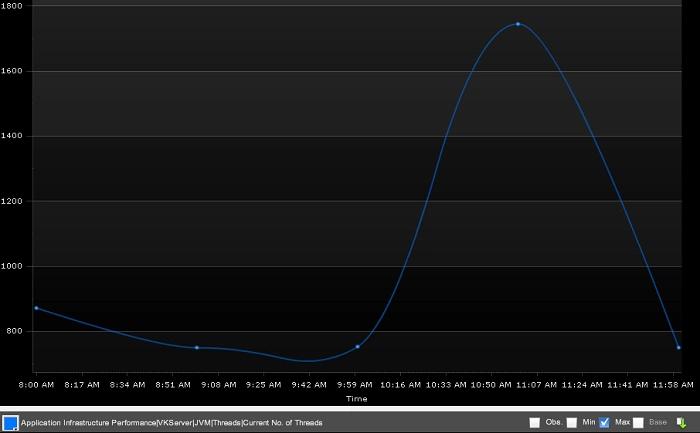700x433 pixels.
Task: Select the data point near 9:00 AM
Action: tap(197, 348)
